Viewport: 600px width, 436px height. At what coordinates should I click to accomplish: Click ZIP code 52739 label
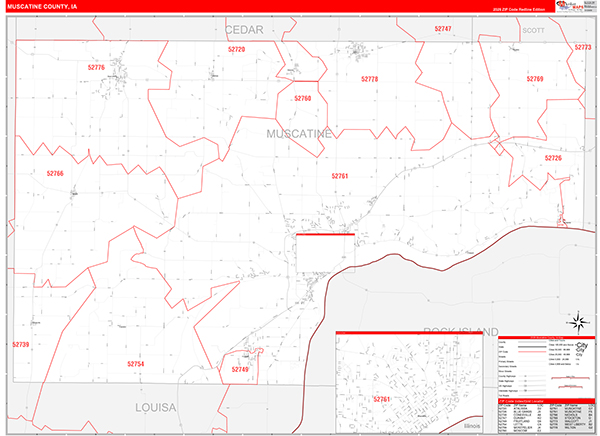tap(21, 345)
